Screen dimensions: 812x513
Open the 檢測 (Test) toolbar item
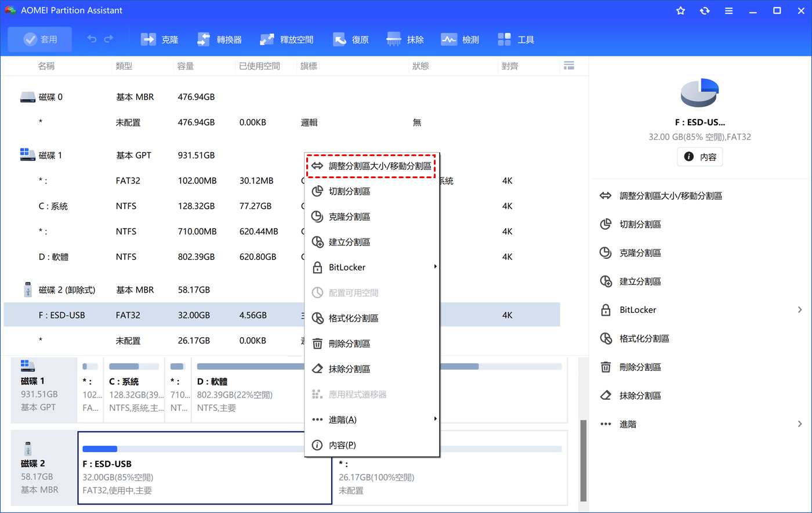460,39
